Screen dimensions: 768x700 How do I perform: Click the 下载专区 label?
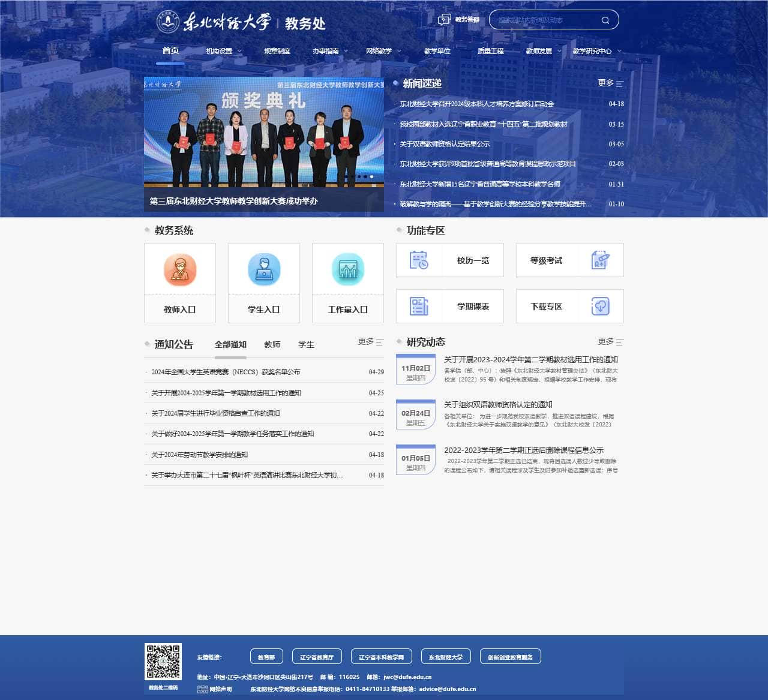pyautogui.click(x=546, y=307)
